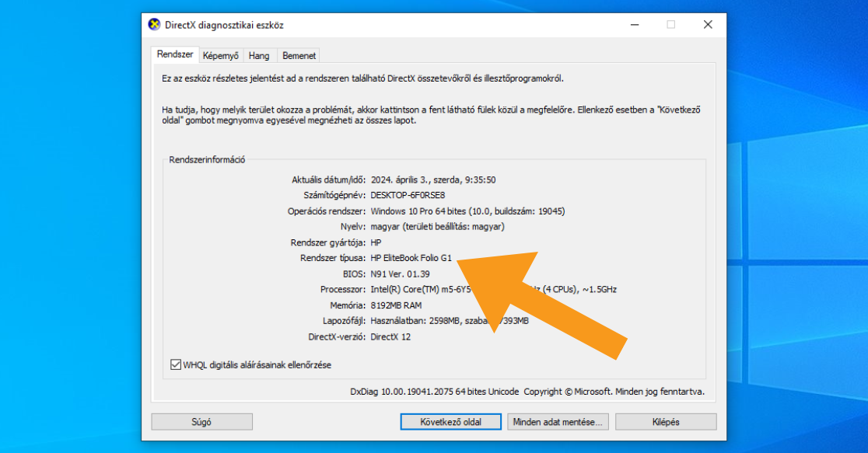Click the Következő oldal button
Screen dimensions: 868x453
click(x=451, y=422)
